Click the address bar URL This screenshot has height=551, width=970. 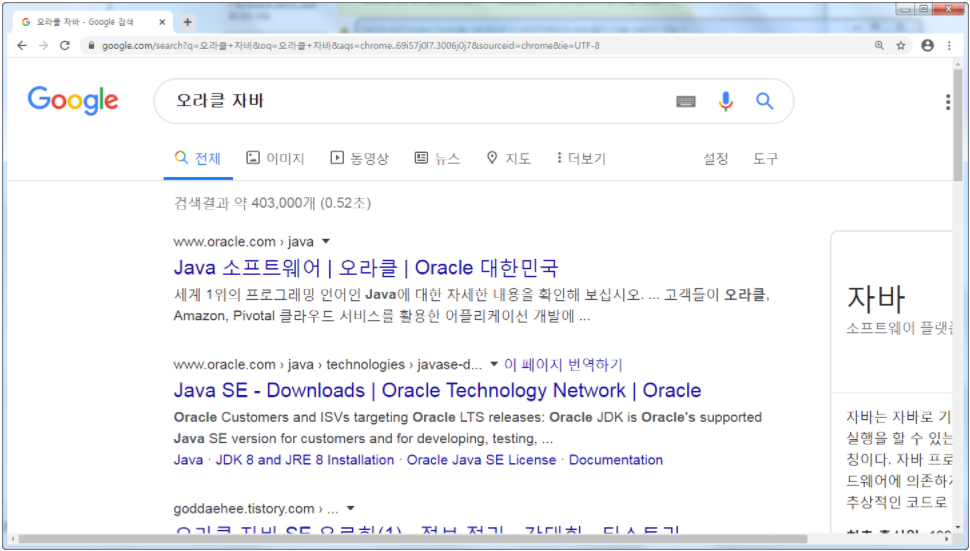[x=350, y=45]
